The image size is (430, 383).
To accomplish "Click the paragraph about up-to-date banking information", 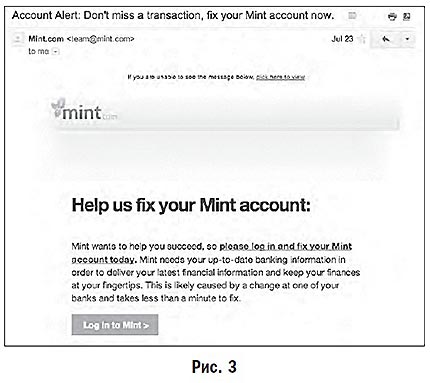I will tap(216, 272).
